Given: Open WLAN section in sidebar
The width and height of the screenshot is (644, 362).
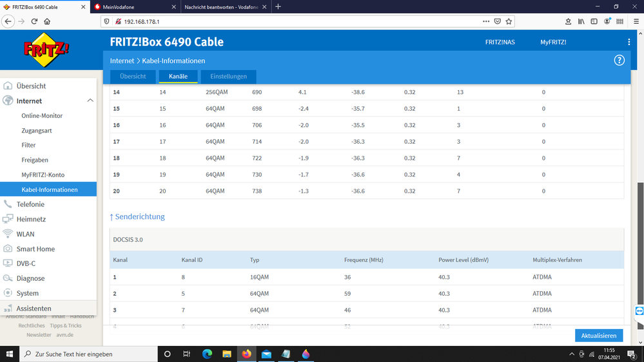Looking at the screenshot, I should coord(25,234).
